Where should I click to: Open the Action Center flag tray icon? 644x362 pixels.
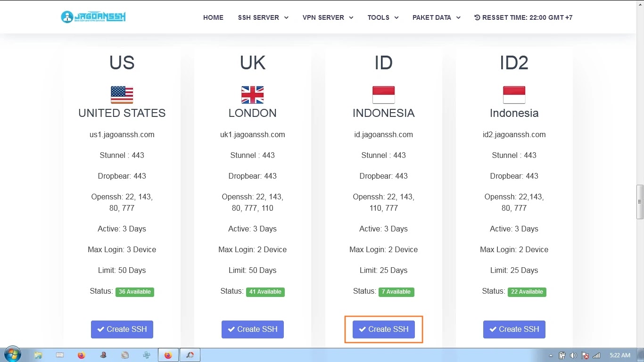click(585, 355)
